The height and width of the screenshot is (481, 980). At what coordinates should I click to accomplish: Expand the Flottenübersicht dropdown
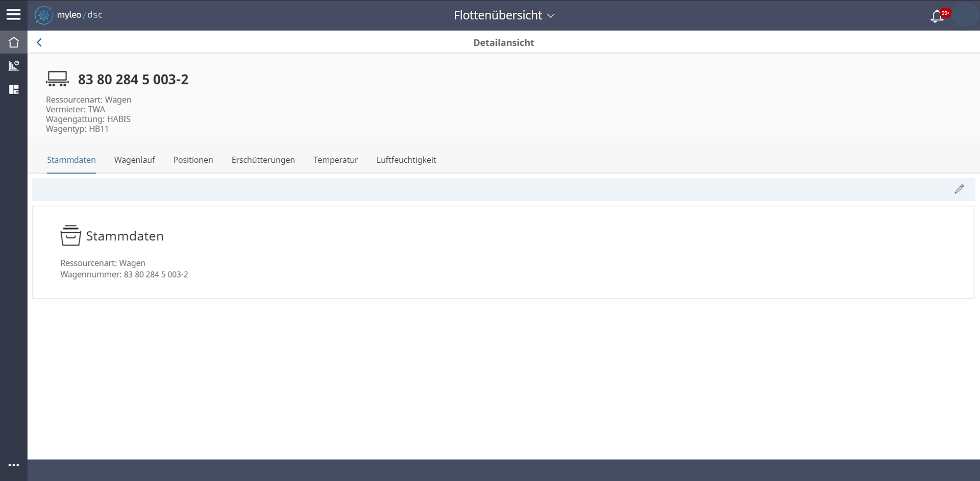click(504, 15)
